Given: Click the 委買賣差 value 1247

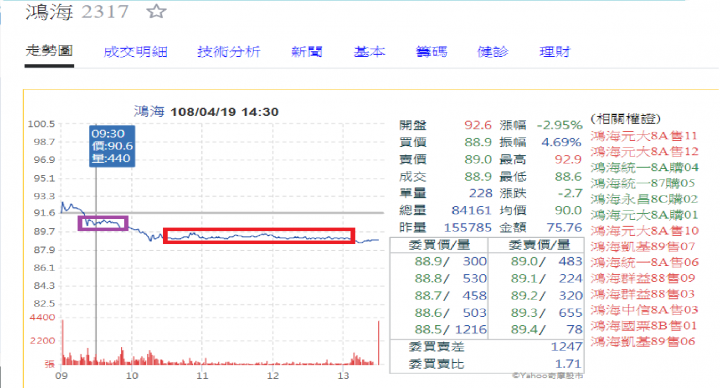Looking at the screenshot, I should pyautogui.click(x=566, y=347).
